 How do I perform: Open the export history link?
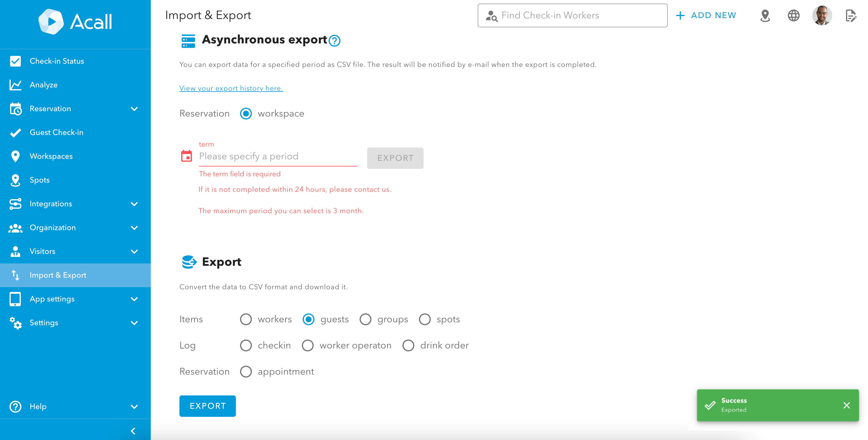[231, 88]
